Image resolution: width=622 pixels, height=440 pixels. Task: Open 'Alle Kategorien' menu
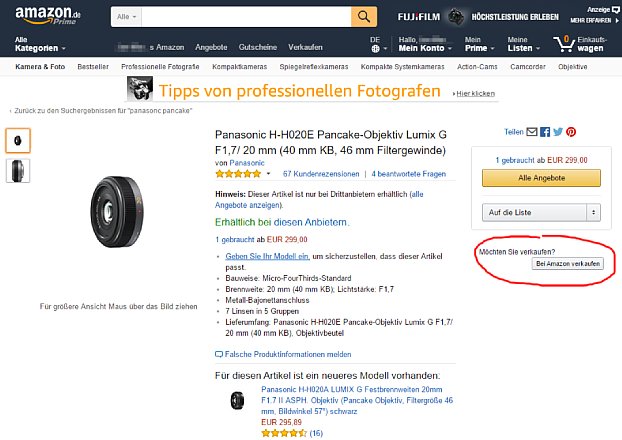[40, 44]
